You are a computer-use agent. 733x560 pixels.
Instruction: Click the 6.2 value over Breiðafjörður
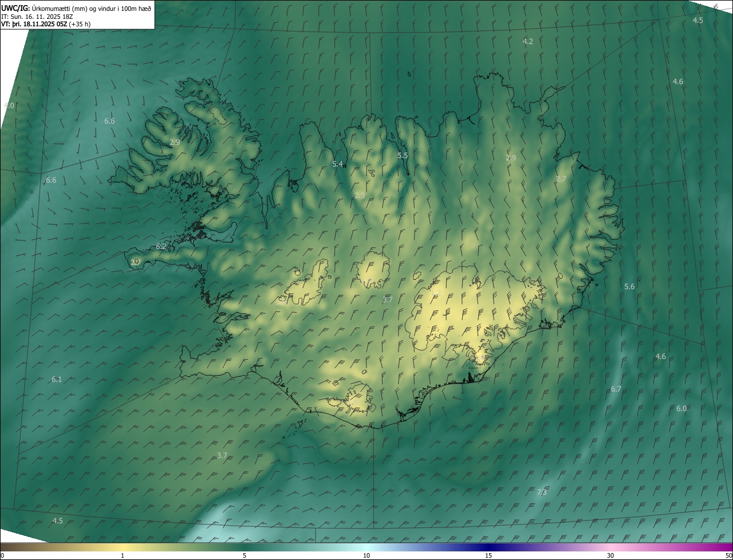click(x=161, y=247)
